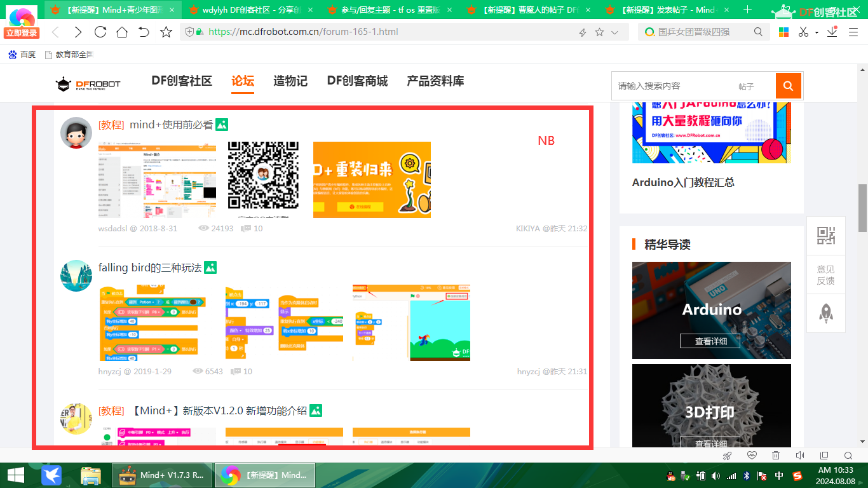Image resolution: width=868 pixels, height=488 pixels.
Task: Open the post mind+使用前必看
Action: (x=171, y=125)
